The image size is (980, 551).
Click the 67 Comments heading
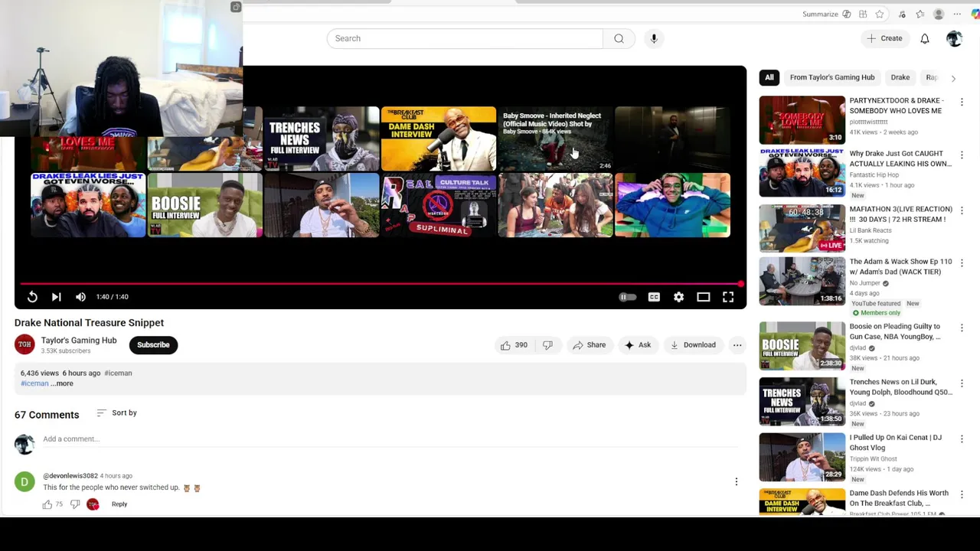(x=47, y=415)
